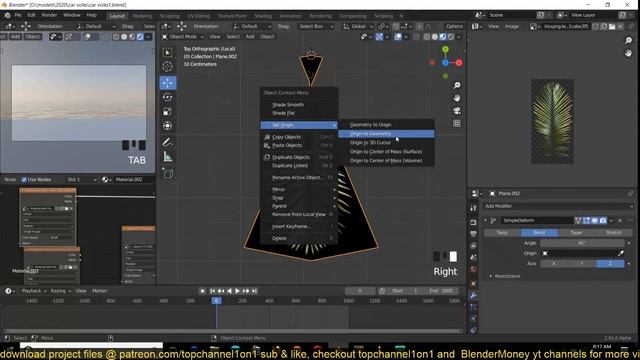The image size is (640, 360).
Task: Select the Transform tool
Action: pos(167,126)
